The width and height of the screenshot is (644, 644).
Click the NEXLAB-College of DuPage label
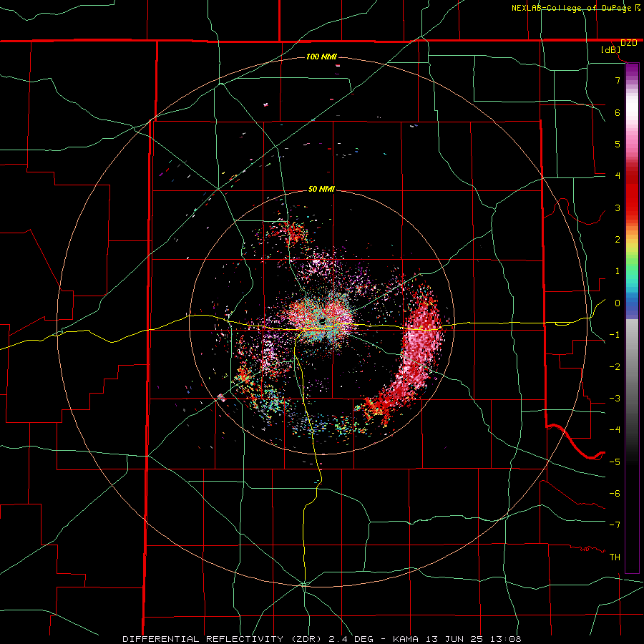(x=572, y=8)
